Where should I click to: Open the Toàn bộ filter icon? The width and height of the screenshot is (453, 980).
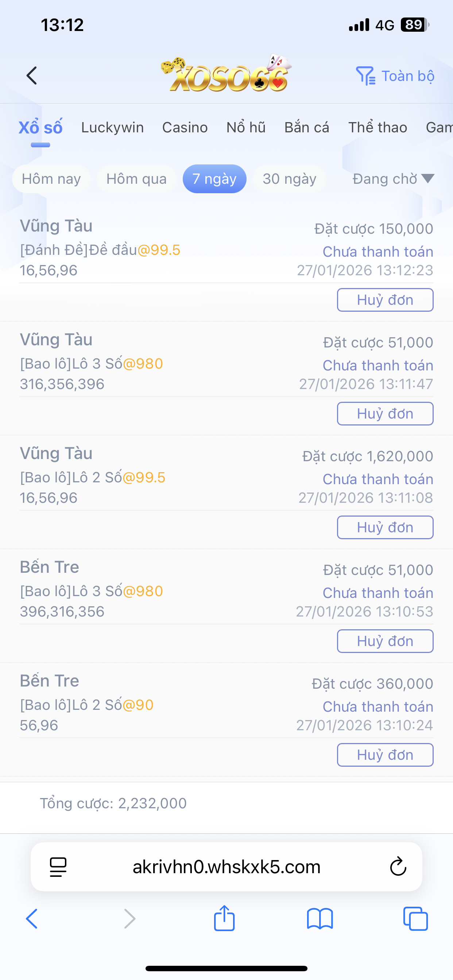365,76
